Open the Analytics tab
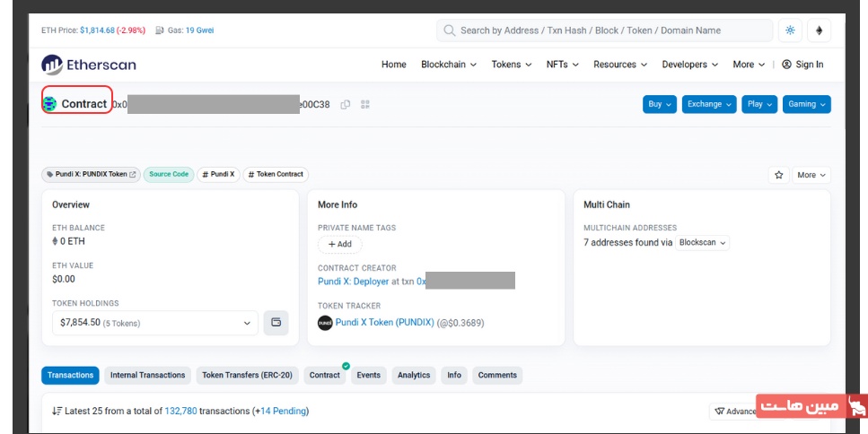Image resolution: width=868 pixels, height=434 pixels. click(414, 376)
